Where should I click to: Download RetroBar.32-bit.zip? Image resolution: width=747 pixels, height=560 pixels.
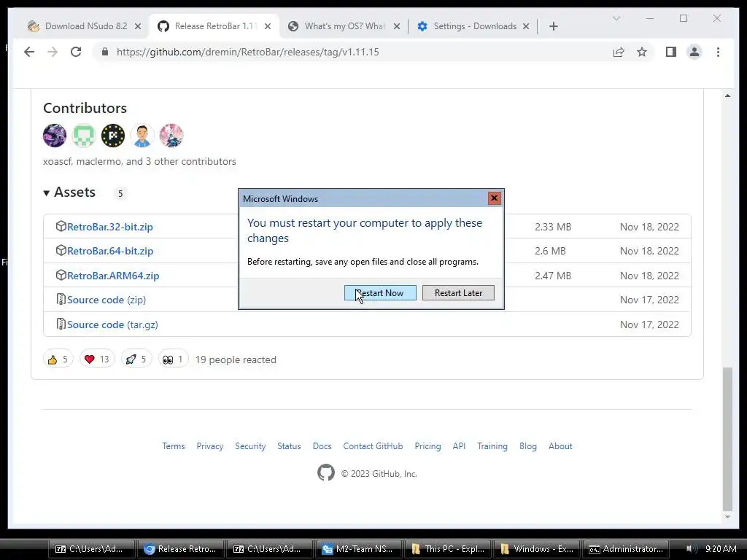point(110,227)
